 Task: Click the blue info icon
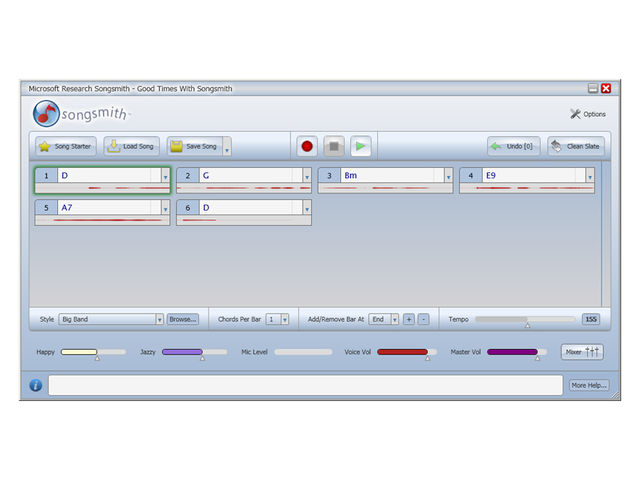pyautogui.click(x=36, y=385)
